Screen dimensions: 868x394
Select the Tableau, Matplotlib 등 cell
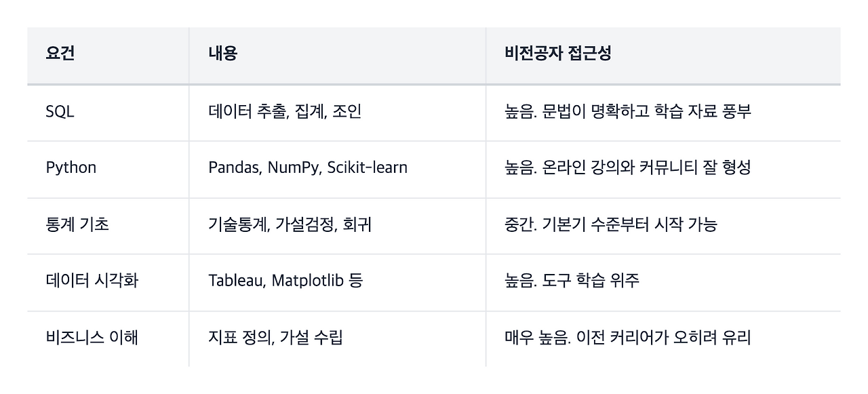click(338, 282)
